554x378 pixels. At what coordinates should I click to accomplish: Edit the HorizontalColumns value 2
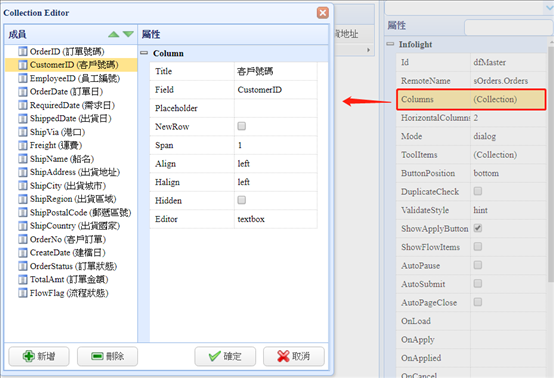point(508,118)
